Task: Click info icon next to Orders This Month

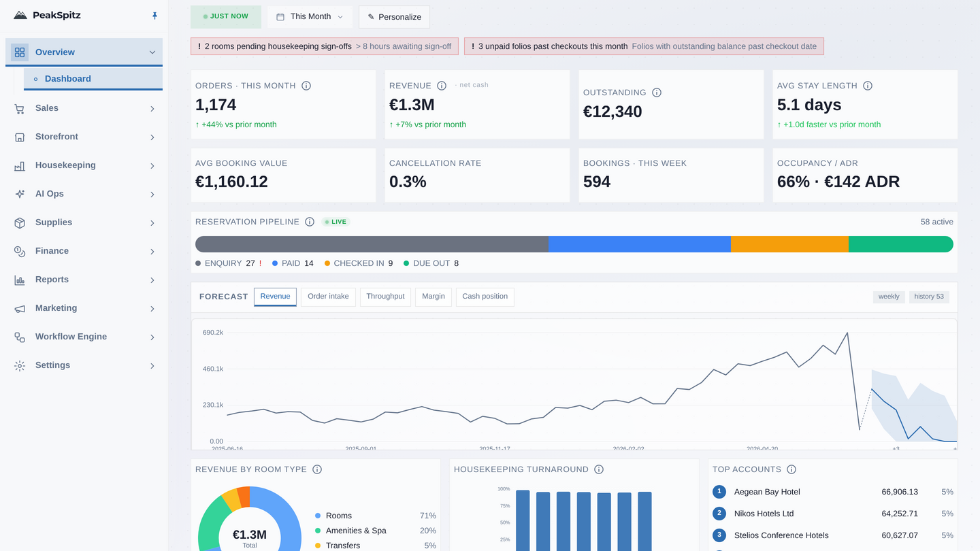Action: (306, 86)
